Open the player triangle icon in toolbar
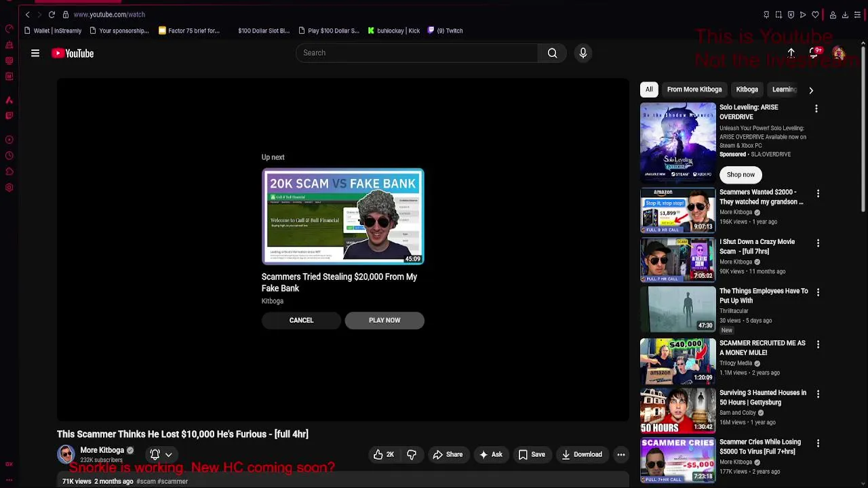The height and width of the screenshot is (488, 868). pos(803,15)
